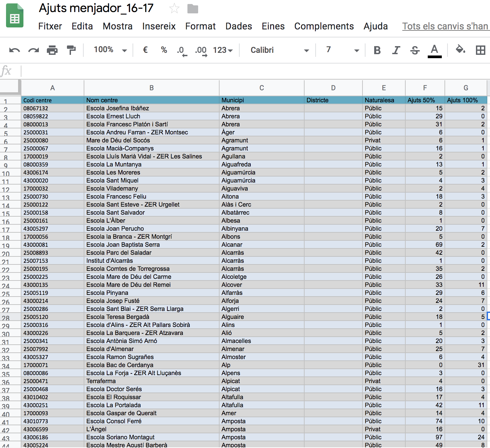Click 'Tots els canvis s'han' saved link
Viewport: 490px width, 448px height.
click(445, 26)
